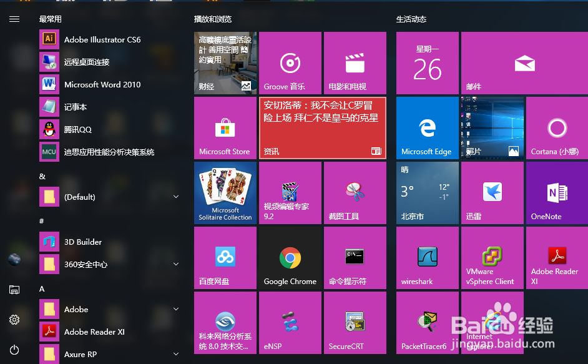Open the hamburger menu at top left
Viewport: 588px width, 364px height.
pyautogui.click(x=14, y=19)
